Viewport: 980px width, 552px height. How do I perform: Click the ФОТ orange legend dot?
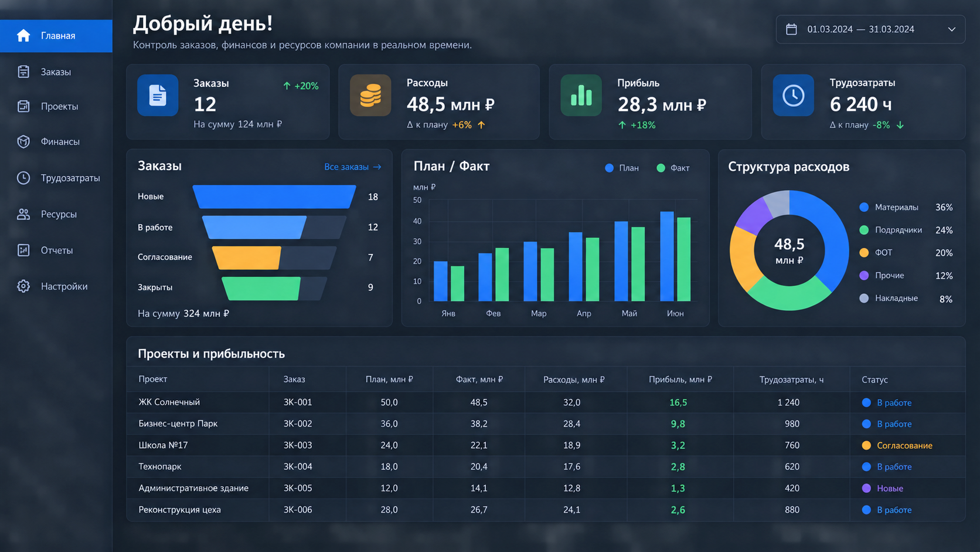point(864,253)
